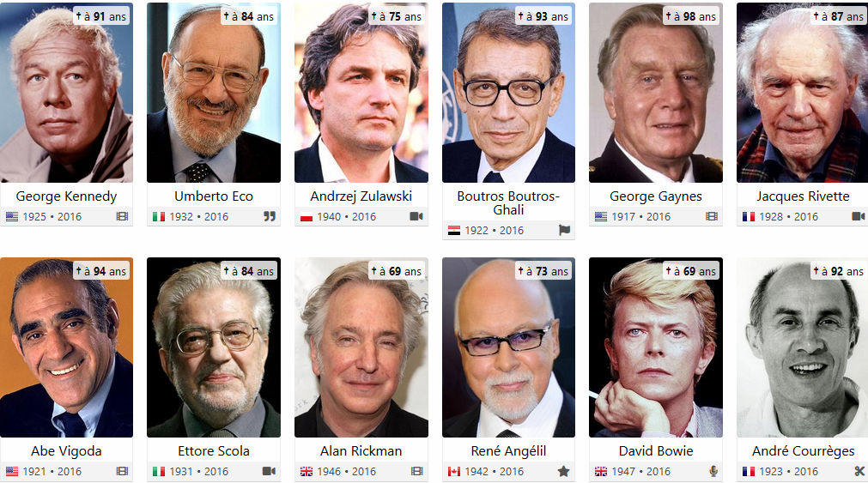
Task: Click scissors icon under André Courrèges
Action: [859, 471]
